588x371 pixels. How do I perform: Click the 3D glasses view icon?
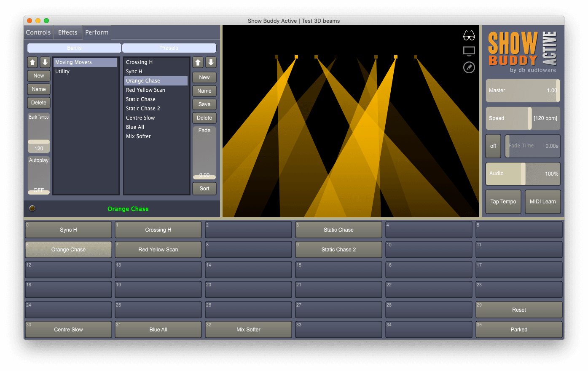(469, 36)
